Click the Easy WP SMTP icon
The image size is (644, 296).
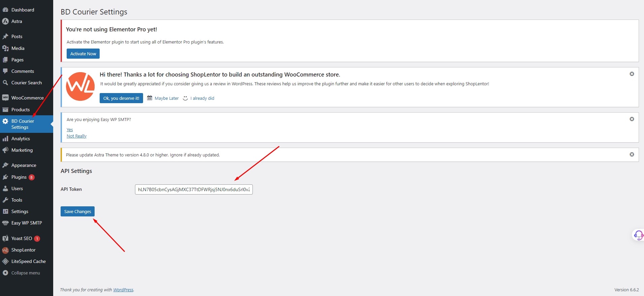(x=5, y=223)
